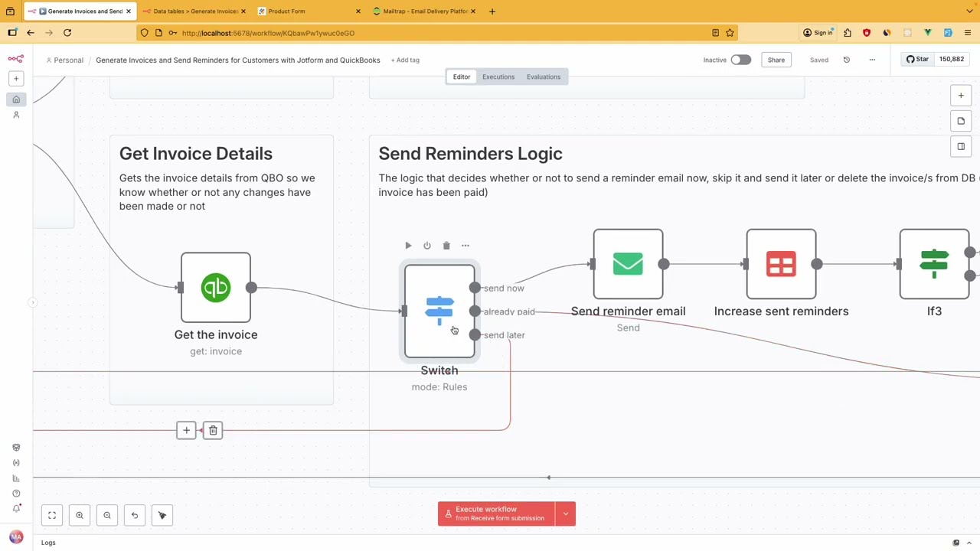Toggle the focus panel button at right edge
Viewport: 980px width, 551px height.
point(961,146)
